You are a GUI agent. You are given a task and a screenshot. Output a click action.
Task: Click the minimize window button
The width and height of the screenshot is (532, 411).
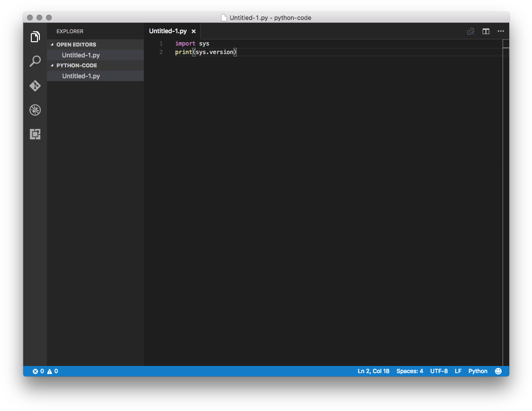(39, 18)
